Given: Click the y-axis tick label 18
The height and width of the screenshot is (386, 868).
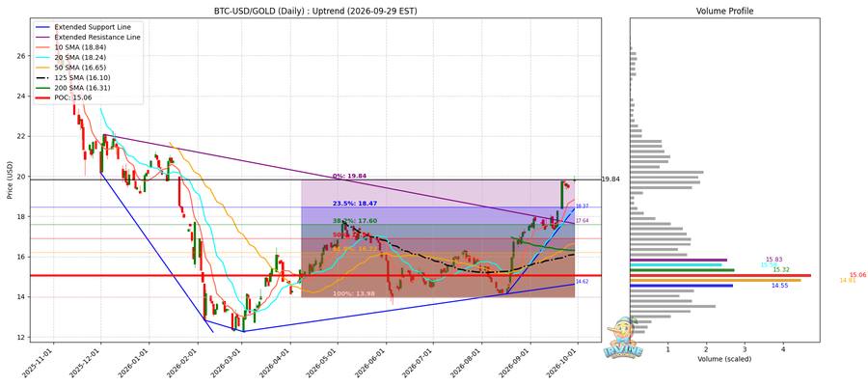Looking at the screenshot, I should click(20, 216).
